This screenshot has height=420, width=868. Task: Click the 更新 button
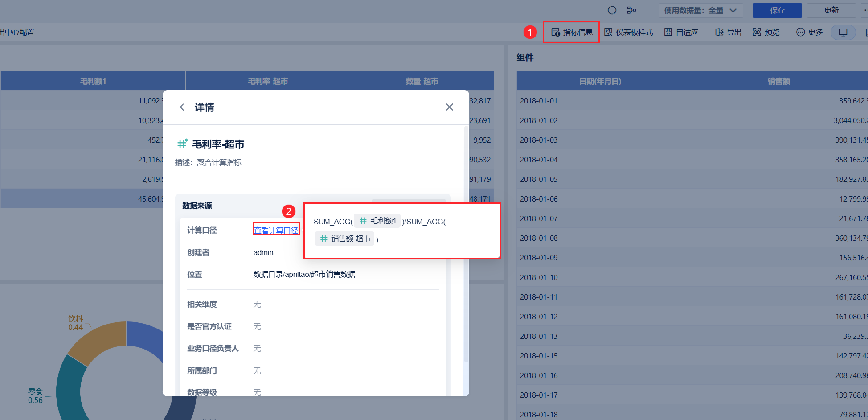pyautogui.click(x=831, y=10)
